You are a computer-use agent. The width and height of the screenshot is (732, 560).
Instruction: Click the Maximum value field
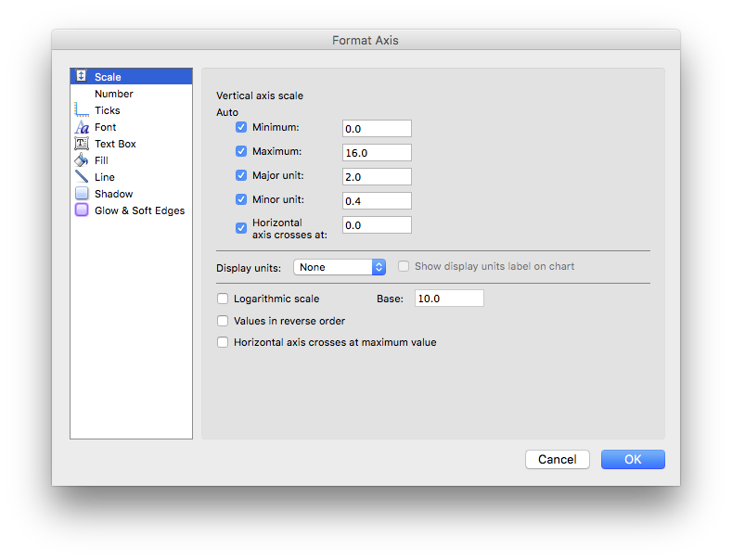[377, 153]
